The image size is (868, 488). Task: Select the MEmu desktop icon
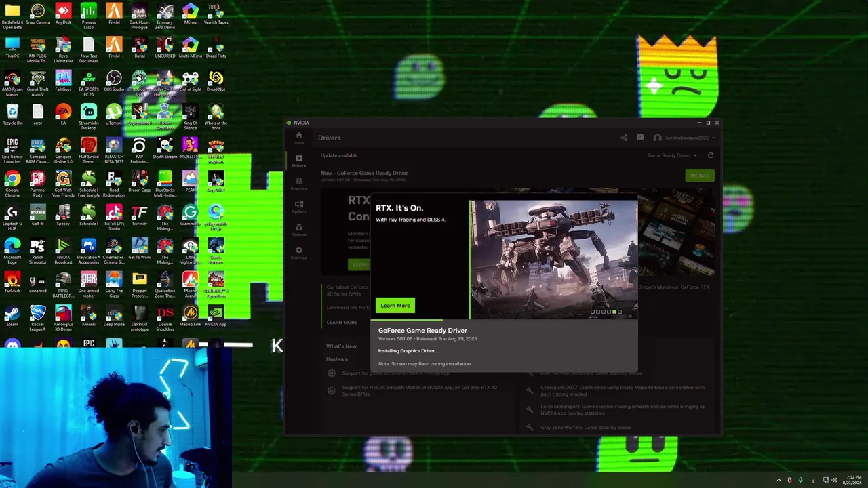[x=191, y=15]
